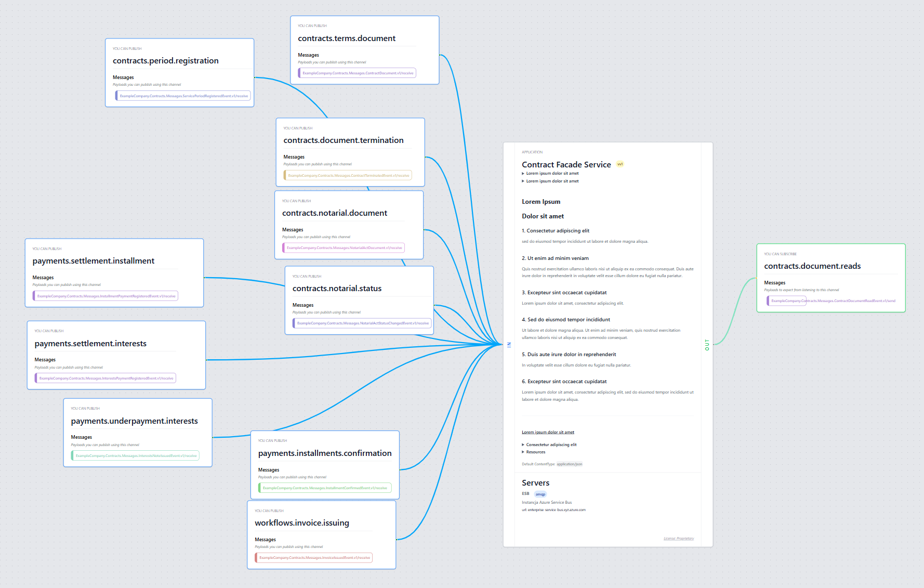Select the ContractTerminatedEvent.v1/receive message badge

click(x=348, y=176)
